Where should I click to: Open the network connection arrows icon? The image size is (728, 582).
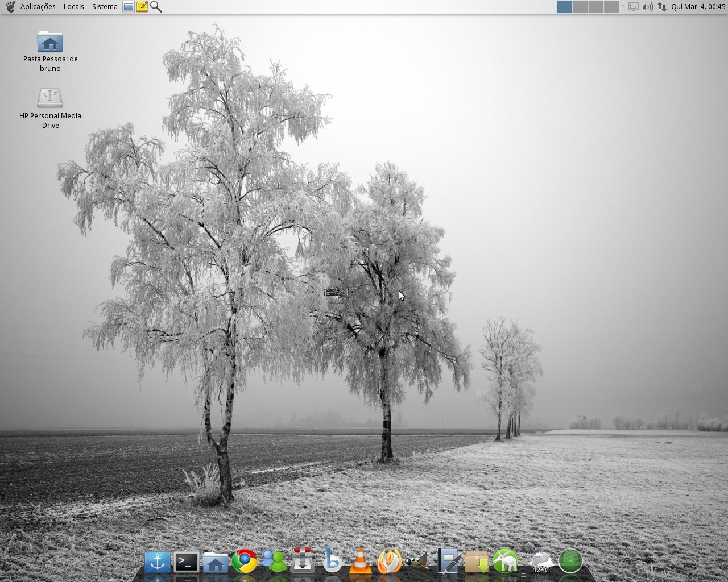tap(662, 7)
